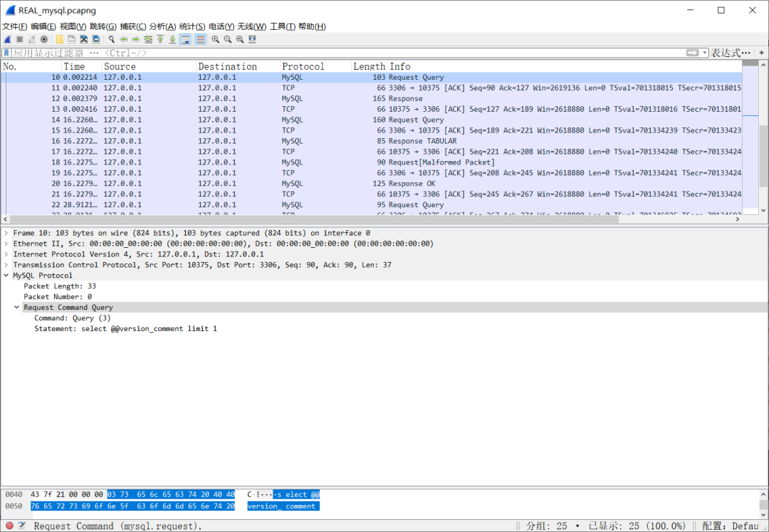
Task: Jump to the last packet icon
Action: coord(172,40)
